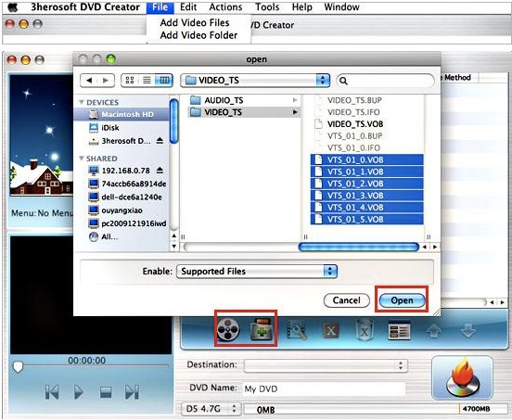Select VTS_01_0.VOB file
The width and height of the screenshot is (512, 420).
(367, 159)
